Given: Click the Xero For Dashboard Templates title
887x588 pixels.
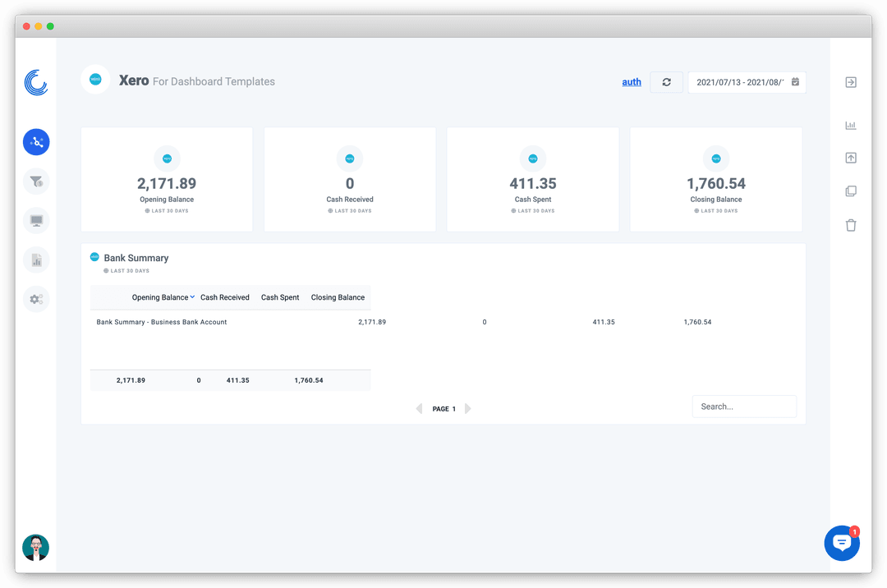Looking at the screenshot, I should point(197,80).
